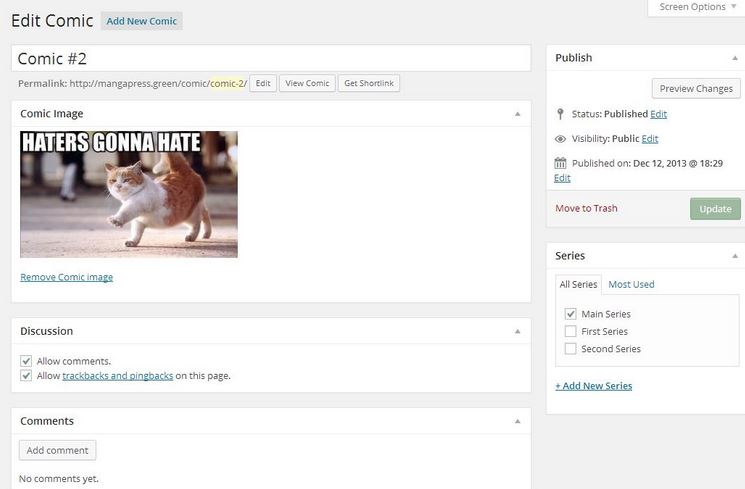Collapse the Comic Image panel
This screenshot has height=489, width=745.
pos(517,114)
